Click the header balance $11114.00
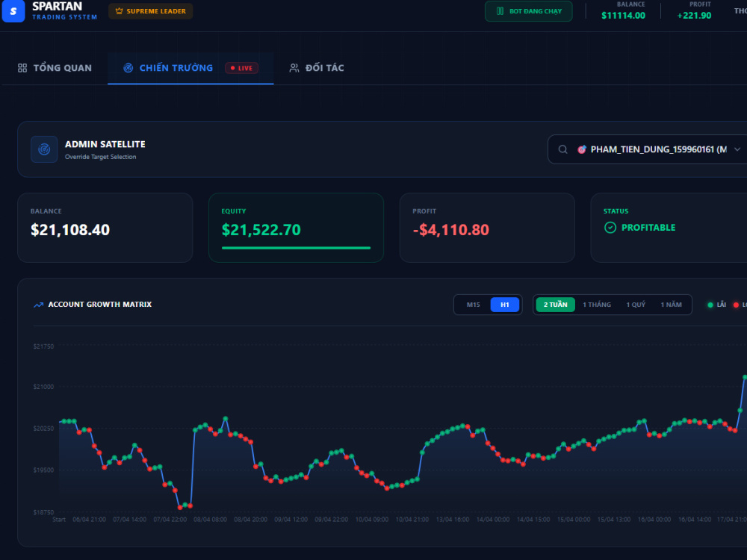 [623, 15]
